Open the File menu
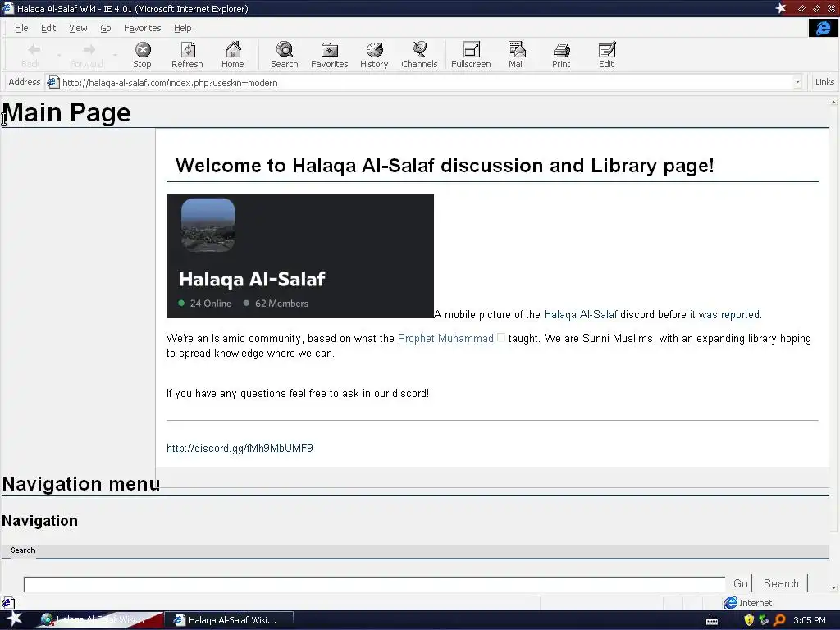 (x=21, y=28)
